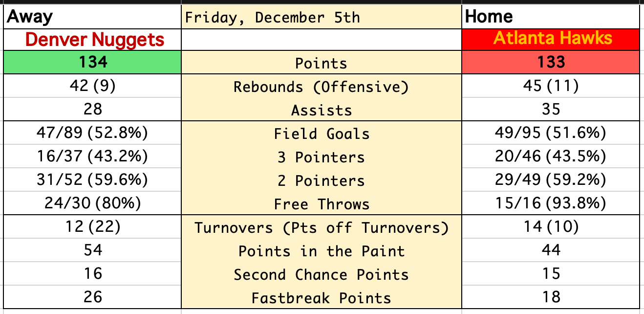Click the "Second Chance Points" label cell
This screenshot has width=644, height=314.
tap(321, 274)
